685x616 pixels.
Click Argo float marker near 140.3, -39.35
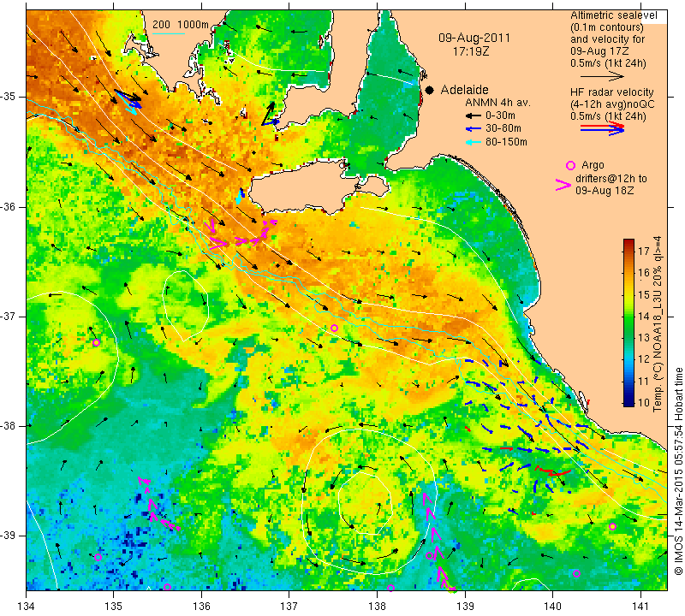pyautogui.click(x=576, y=573)
